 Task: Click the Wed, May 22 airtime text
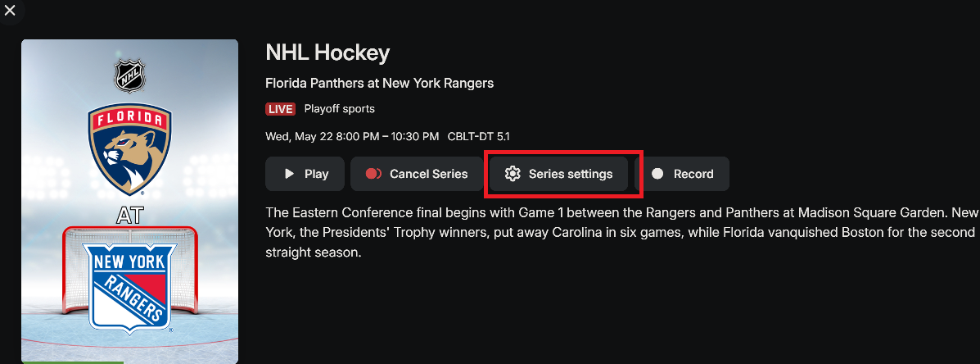coord(352,136)
